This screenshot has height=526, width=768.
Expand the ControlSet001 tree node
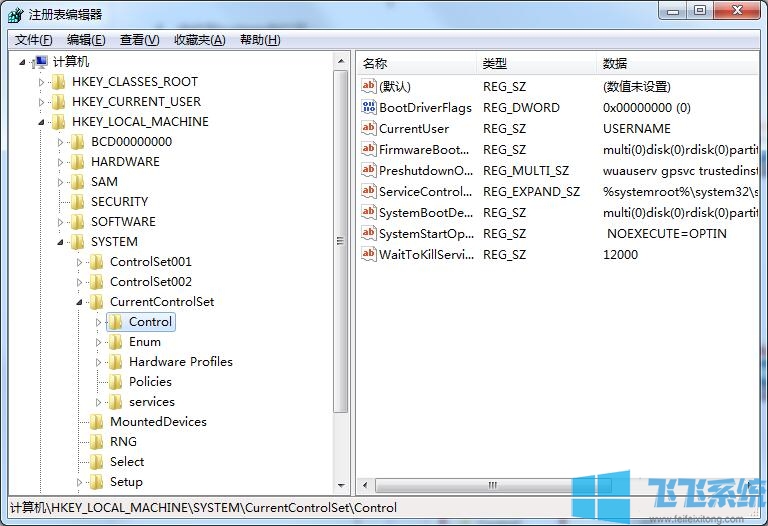(80, 262)
